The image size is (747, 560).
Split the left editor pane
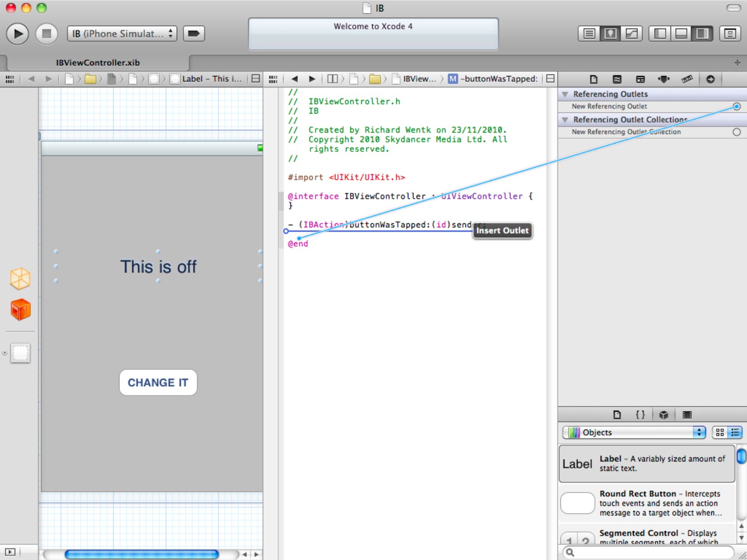256,79
